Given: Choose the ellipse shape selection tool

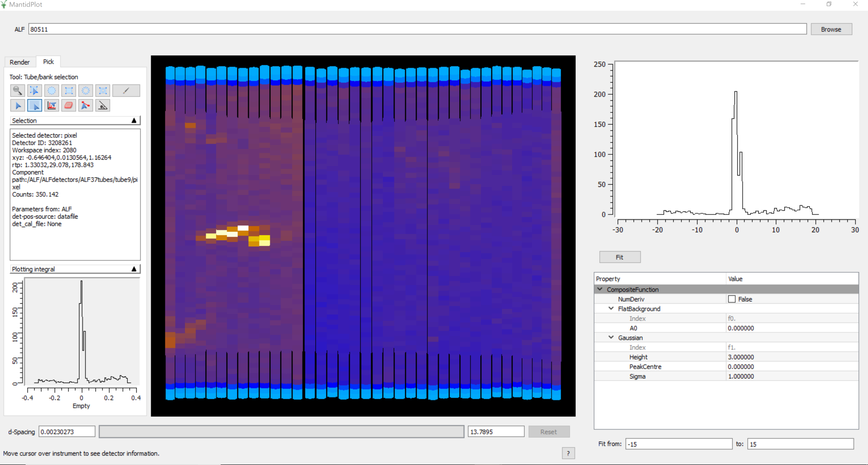Looking at the screenshot, I should [x=51, y=91].
